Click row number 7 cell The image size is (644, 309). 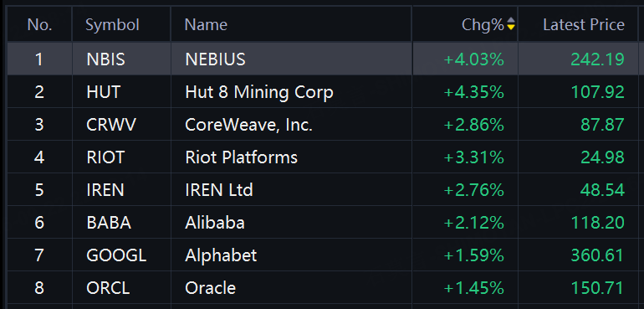[39, 255]
